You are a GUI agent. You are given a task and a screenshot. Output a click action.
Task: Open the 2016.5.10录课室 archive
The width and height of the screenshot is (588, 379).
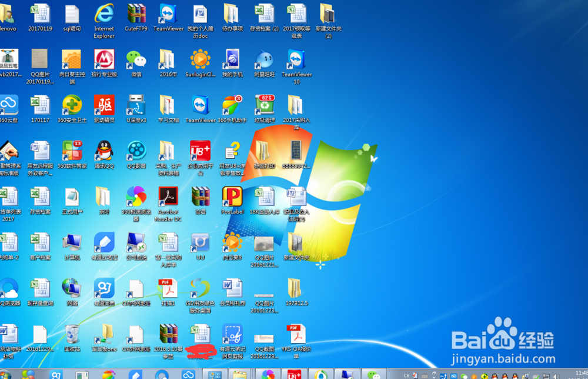tap(168, 341)
